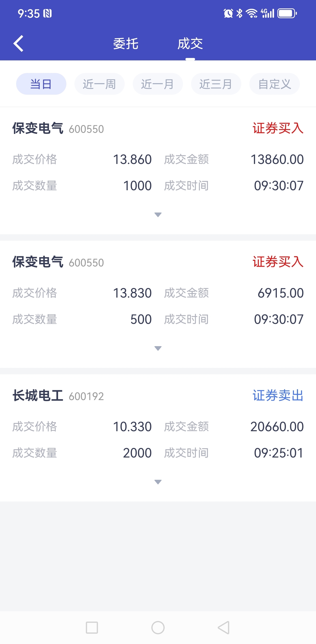Tap the back arrow in header
The width and height of the screenshot is (316, 644).
click(18, 43)
